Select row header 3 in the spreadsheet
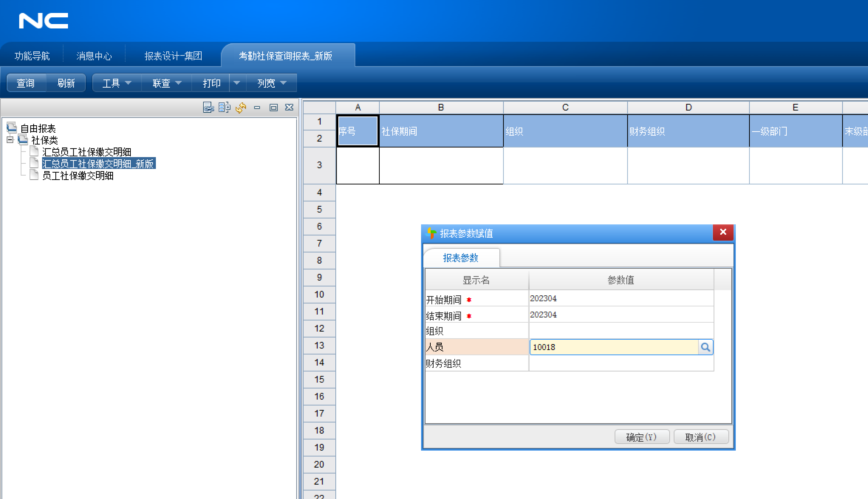Viewport: 868px width, 499px height. pyautogui.click(x=319, y=165)
